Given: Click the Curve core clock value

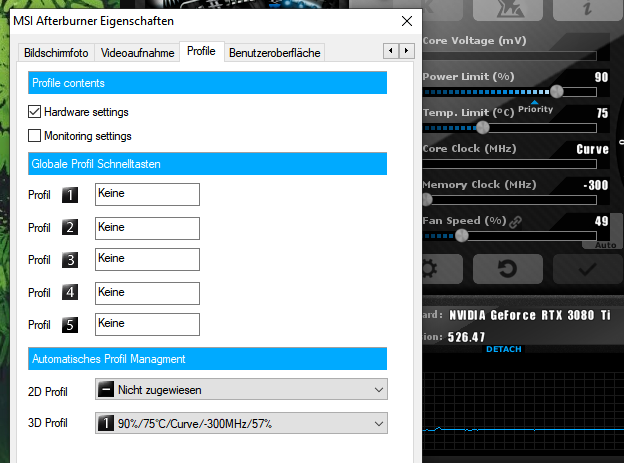Looking at the screenshot, I should click(x=593, y=149).
